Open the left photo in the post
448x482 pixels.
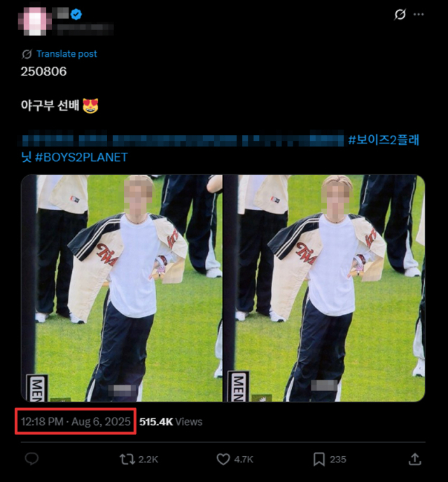pyautogui.click(x=122, y=289)
